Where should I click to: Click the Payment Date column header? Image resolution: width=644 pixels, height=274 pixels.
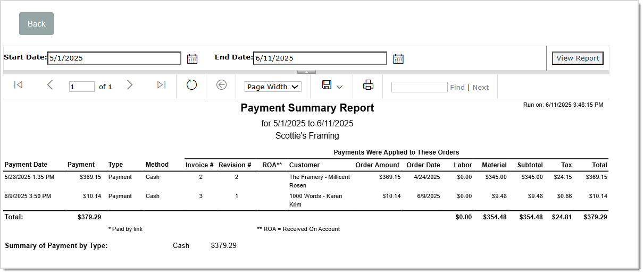(x=26, y=165)
